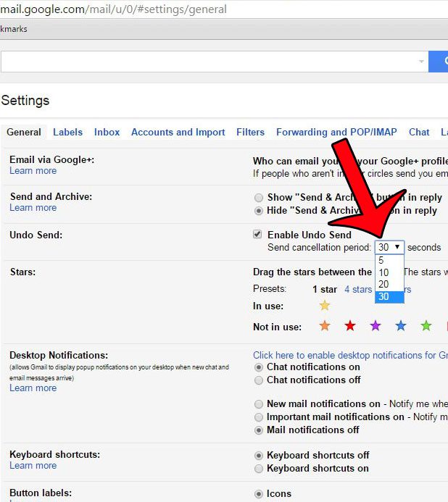
Task: Expand the search box options arrow
Action: click(421, 62)
